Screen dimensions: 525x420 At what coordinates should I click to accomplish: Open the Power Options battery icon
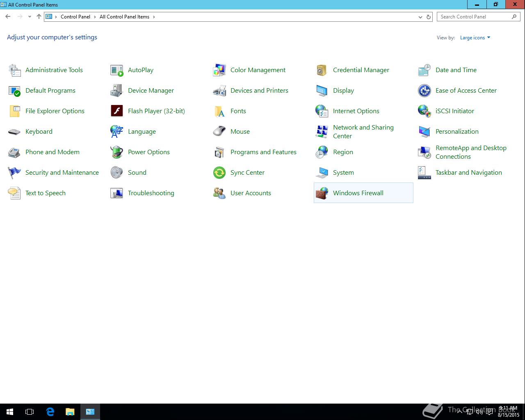click(x=117, y=152)
